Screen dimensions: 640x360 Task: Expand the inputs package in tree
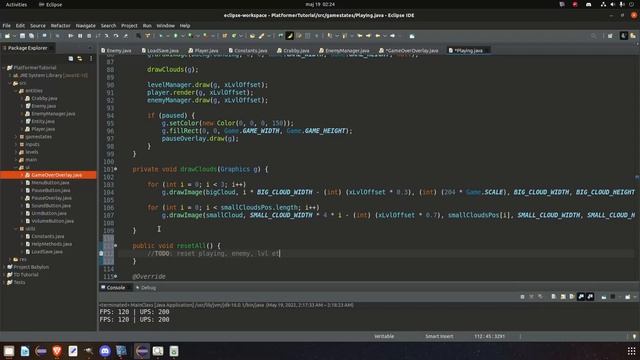[x=16, y=144]
